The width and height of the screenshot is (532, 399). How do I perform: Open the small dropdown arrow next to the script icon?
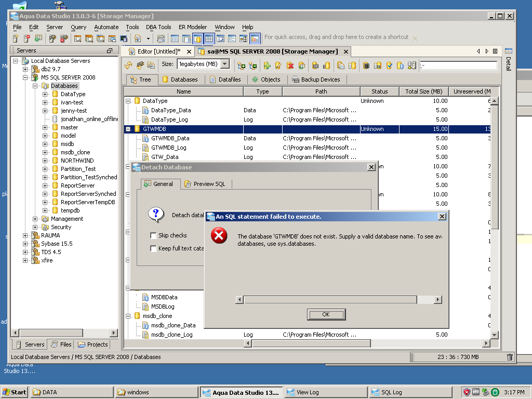point(148,38)
